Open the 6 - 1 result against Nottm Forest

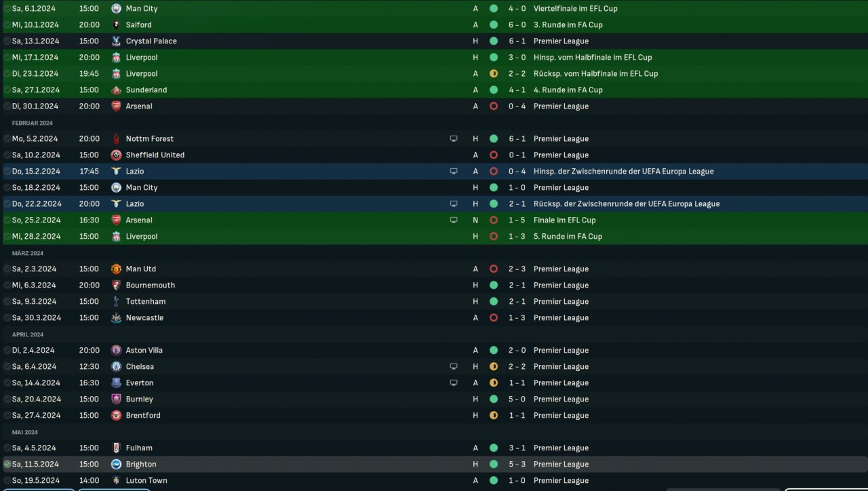point(517,138)
